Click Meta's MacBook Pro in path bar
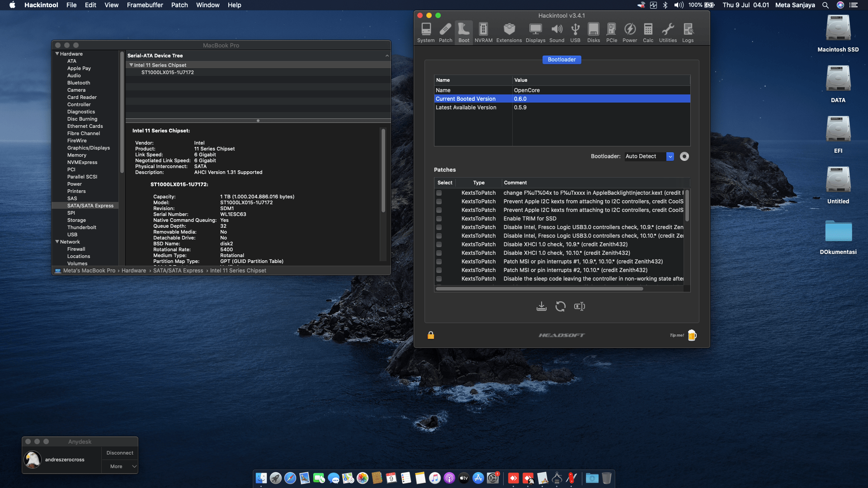 [89, 271]
